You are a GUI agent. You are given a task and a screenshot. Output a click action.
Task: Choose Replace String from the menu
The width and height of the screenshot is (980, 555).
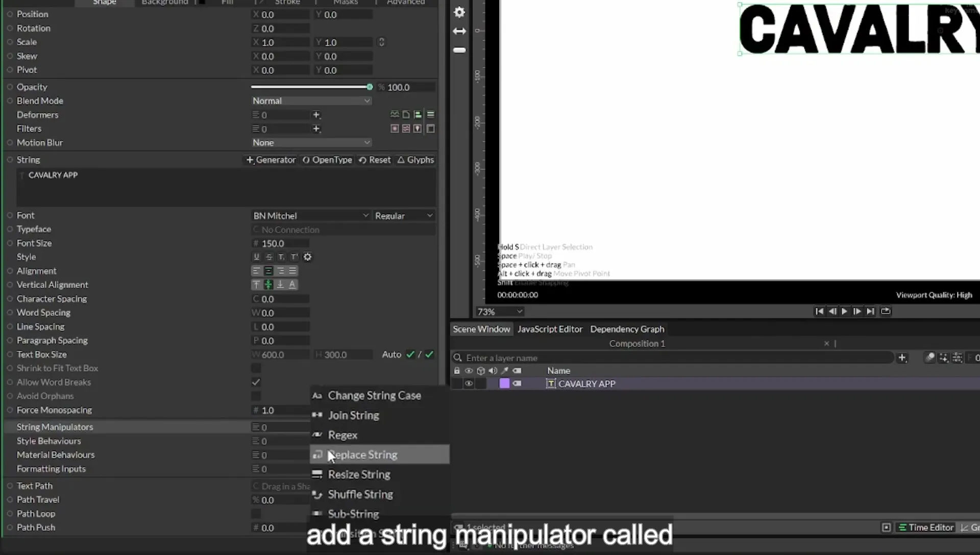point(380,455)
